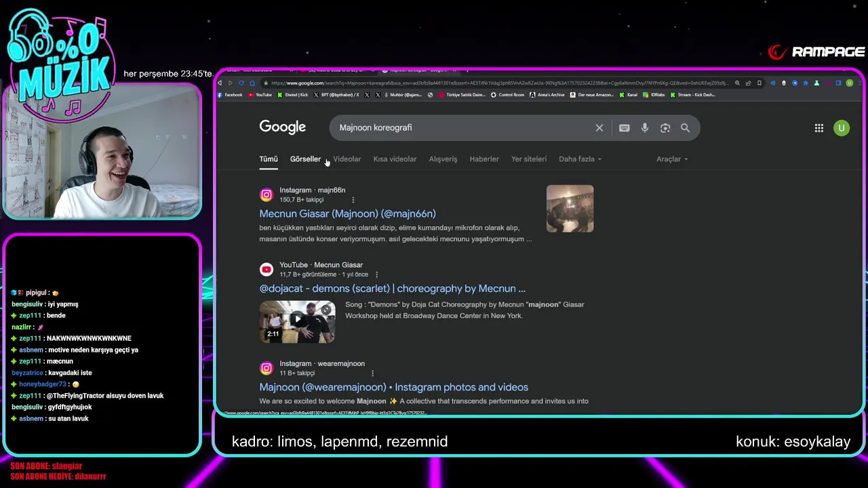Play the 2:11 demons video thumbnail
868x488 pixels.
tap(297, 321)
